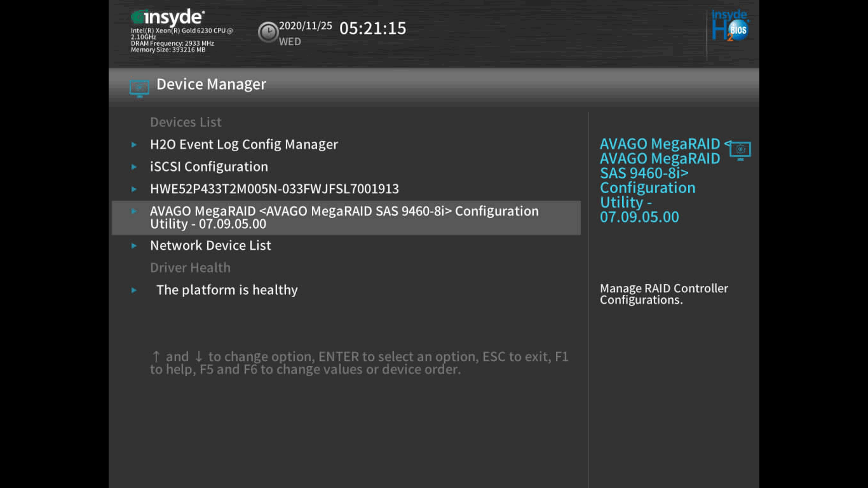
Task: Click the arrow beside AVAGO MegaRAID entry
Action: coord(134,211)
